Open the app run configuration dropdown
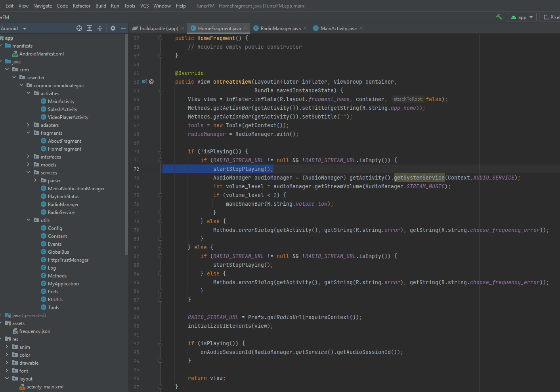This screenshot has width=560, height=392. pos(522,17)
